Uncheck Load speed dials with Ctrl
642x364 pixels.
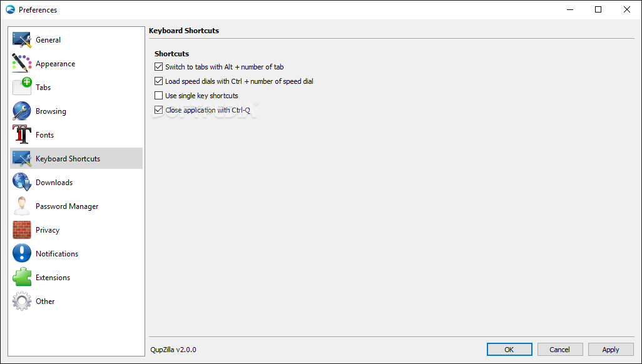pyautogui.click(x=158, y=81)
